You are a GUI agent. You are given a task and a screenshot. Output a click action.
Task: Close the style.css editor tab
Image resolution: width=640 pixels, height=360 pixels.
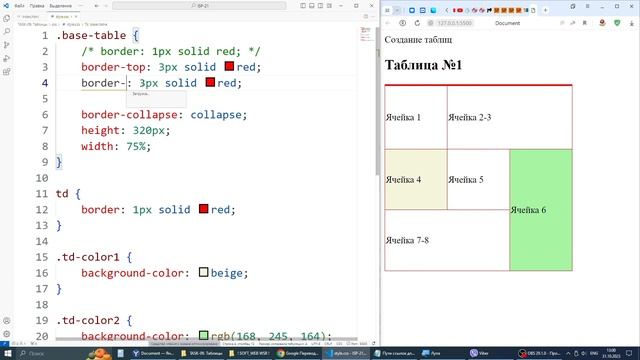76,16
